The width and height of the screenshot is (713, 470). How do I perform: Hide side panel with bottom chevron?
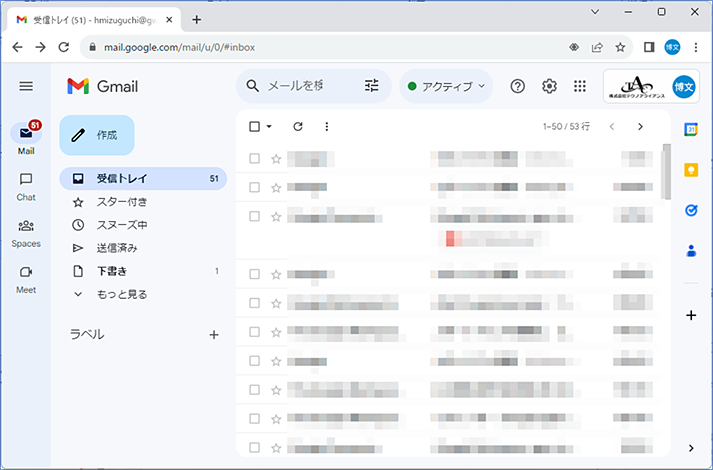pos(691,448)
